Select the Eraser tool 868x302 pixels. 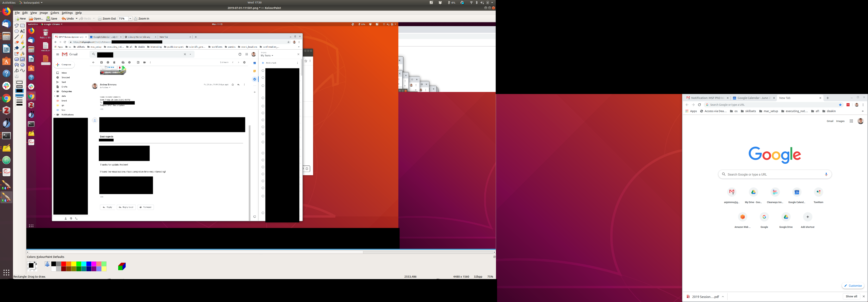coord(16,42)
